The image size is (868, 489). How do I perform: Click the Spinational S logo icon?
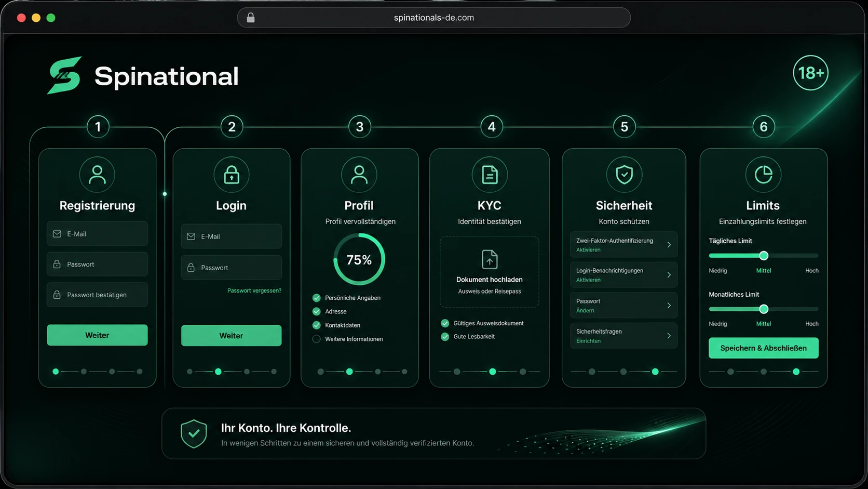(x=65, y=75)
